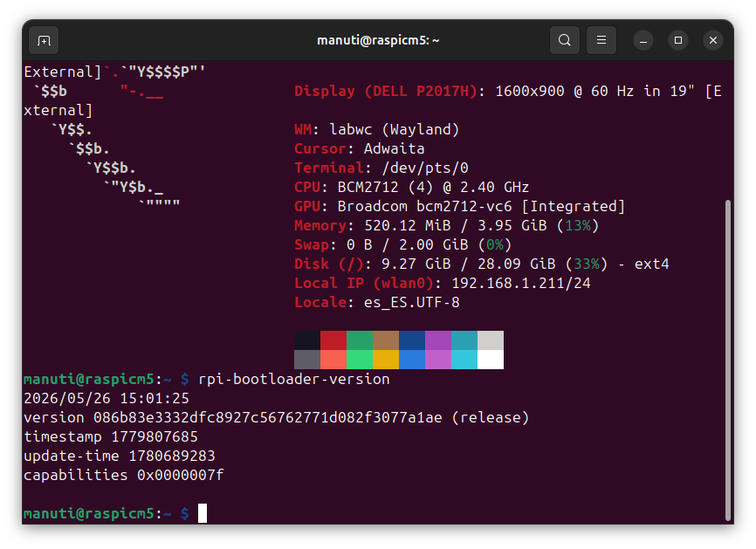Click the light gray color block
The height and width of the screenshot is (549, 756).
[491, 340]
